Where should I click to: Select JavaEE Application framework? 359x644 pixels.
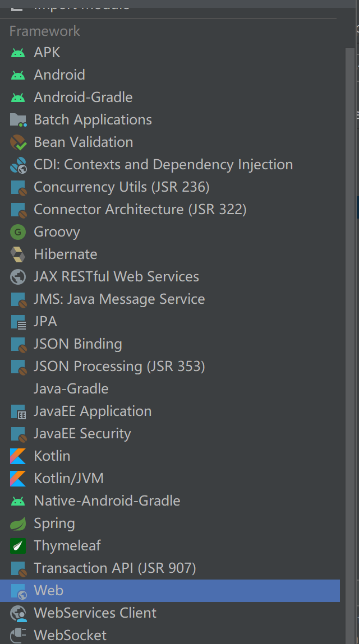tap(170, 411)
